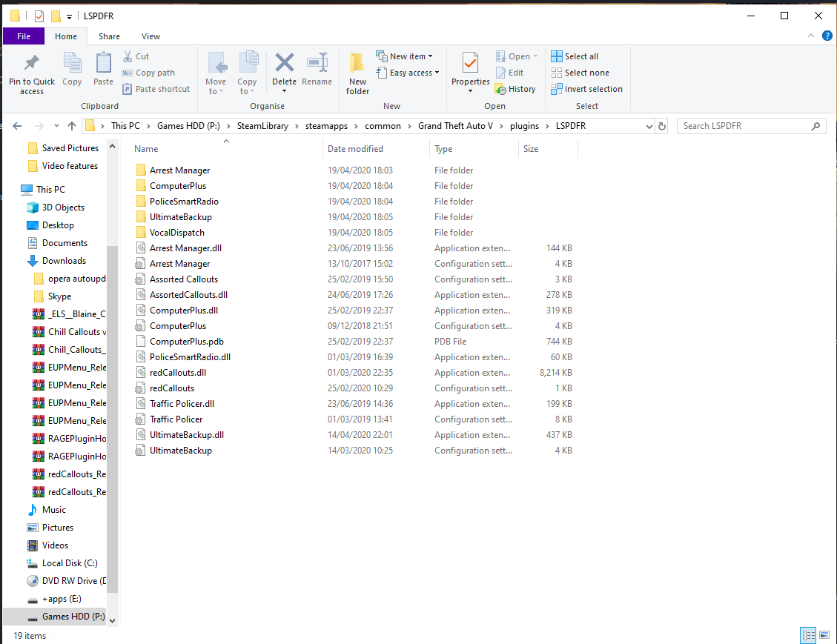Choose Select none
837x644 pixels.
pyautogui.click(x=580, y=73)
